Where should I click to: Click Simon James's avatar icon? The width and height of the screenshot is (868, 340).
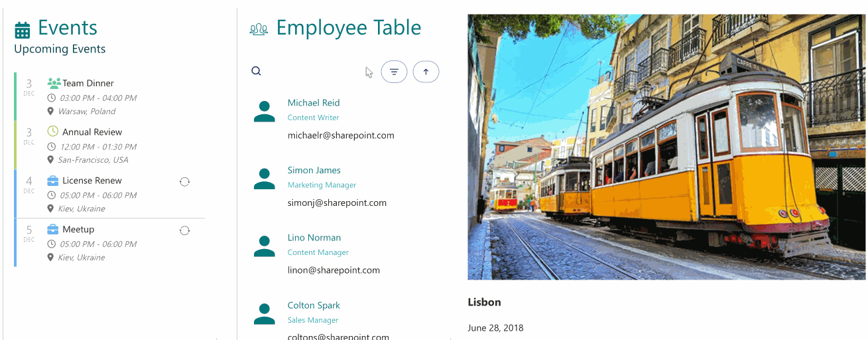click(x=265, y=179)
